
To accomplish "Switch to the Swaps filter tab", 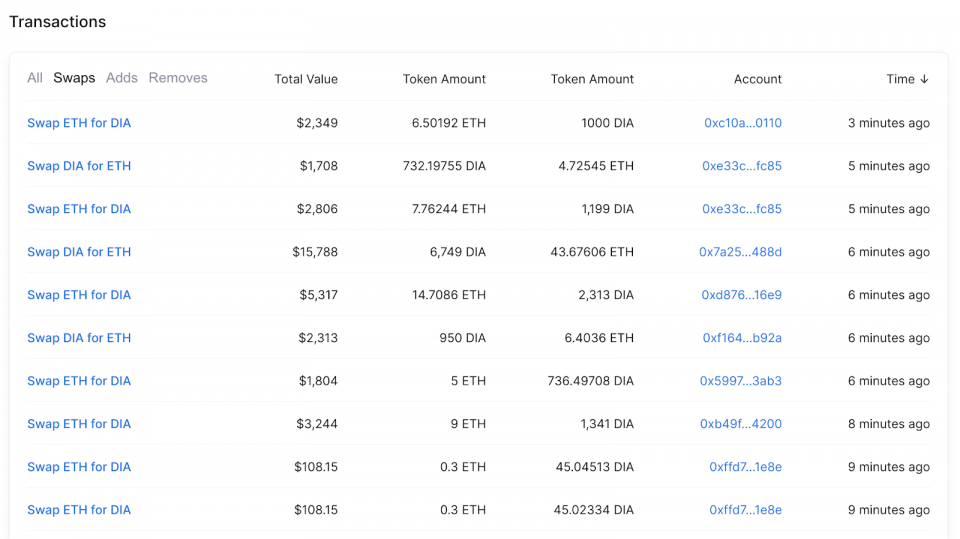I will point(74,78).
